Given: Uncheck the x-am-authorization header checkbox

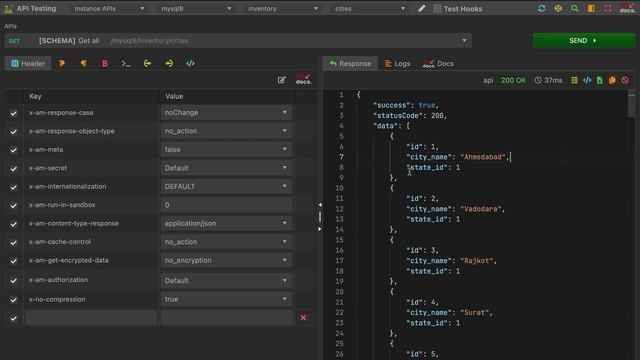Looking at the screenshot, I should pos(13,281).
